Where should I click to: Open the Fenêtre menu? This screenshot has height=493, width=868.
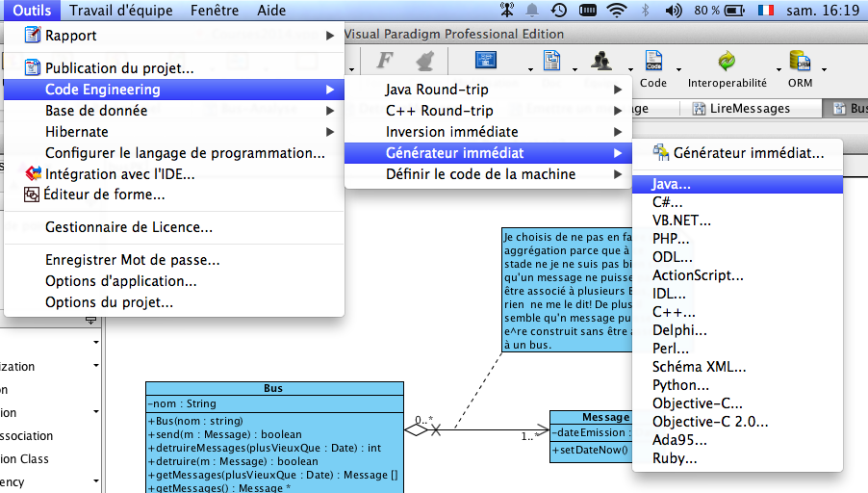[x=215, y=11]
